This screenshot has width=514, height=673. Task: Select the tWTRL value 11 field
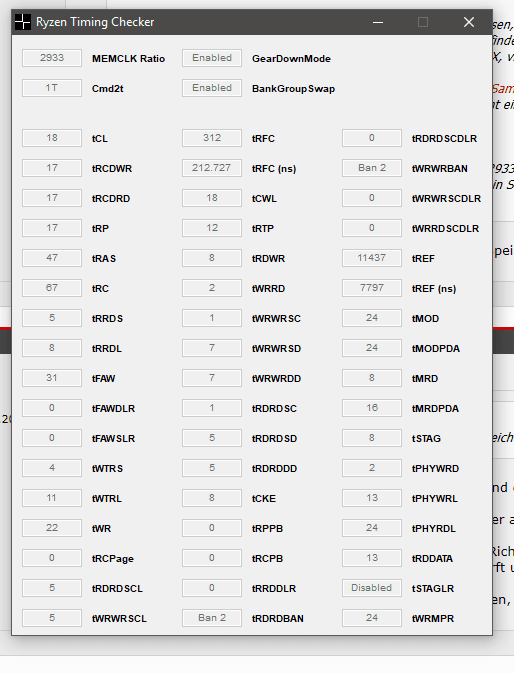(52, 498)
